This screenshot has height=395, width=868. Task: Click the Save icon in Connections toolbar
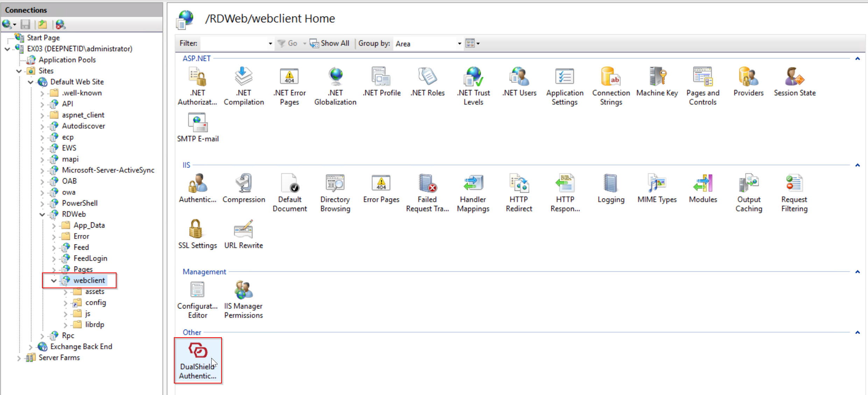click(25, 25)
